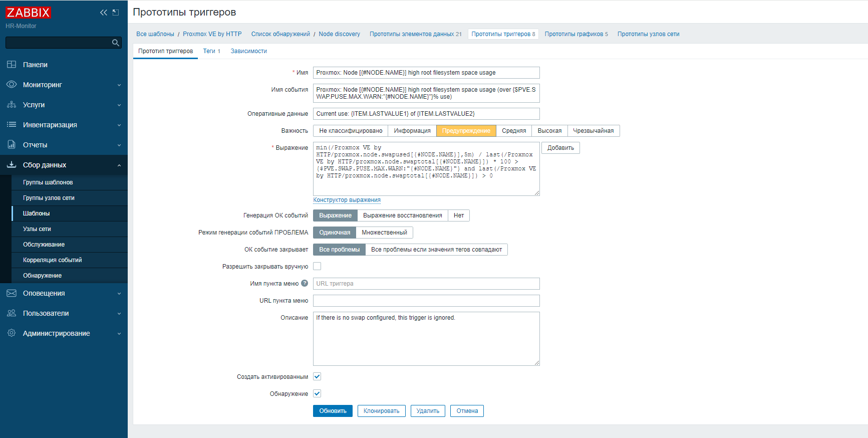Open Node discovery breadcrumb link
Viewport: 868px width, 438px height.
click(x=339, y=34)
